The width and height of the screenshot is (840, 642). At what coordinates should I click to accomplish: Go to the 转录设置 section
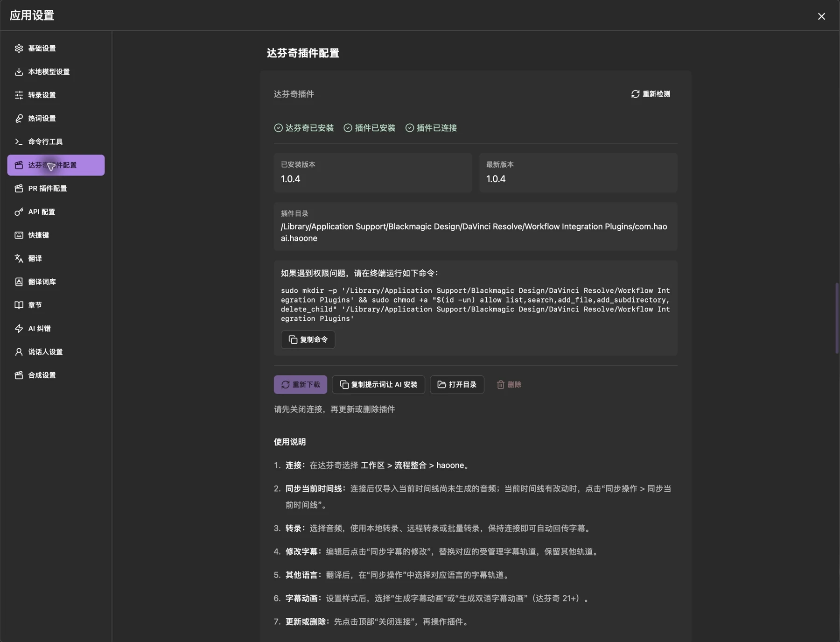[x=56, y=95]
